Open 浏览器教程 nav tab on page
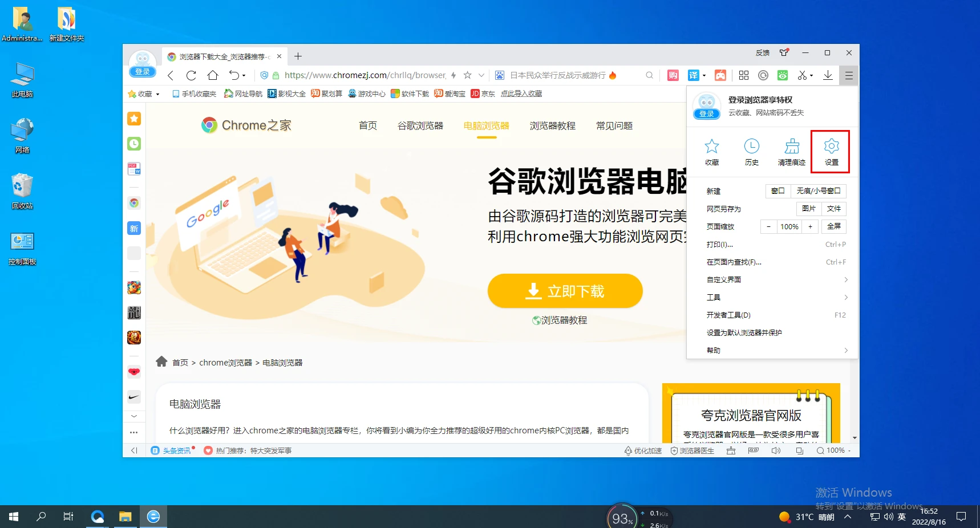The image size is (980, 528). pos(552,125)
